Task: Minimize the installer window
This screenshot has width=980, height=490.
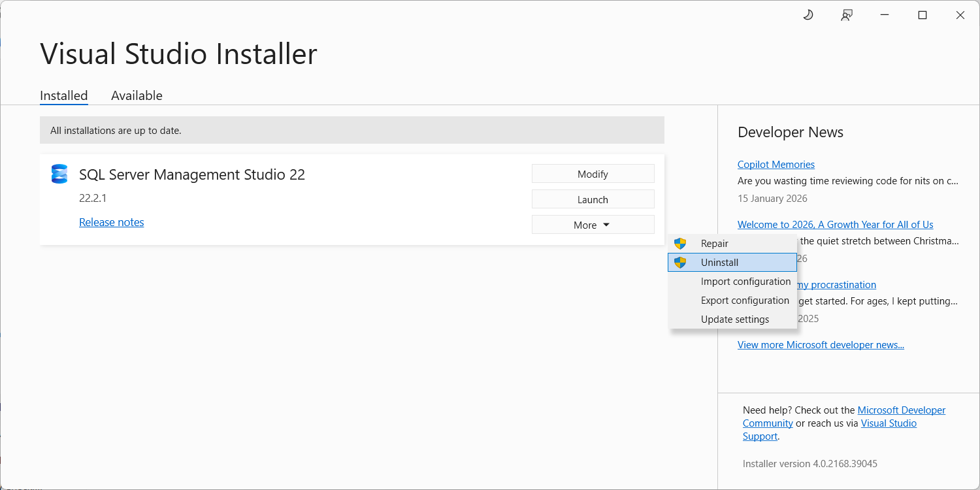Action: coord(885,15)
